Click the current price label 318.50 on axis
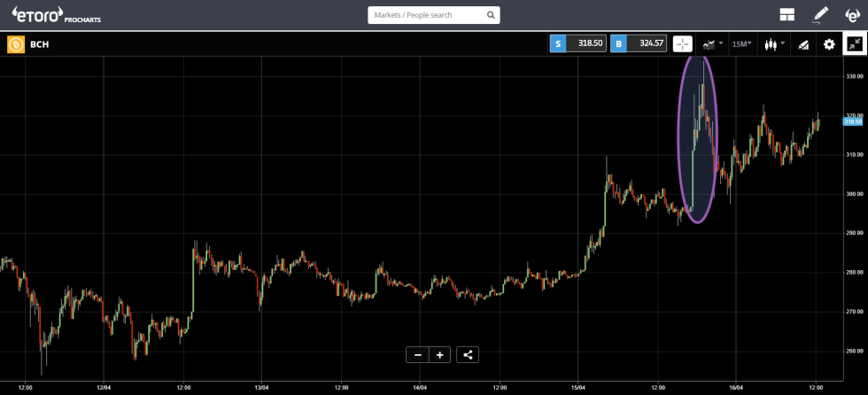Viewport: 868px width, 395px height. point(853,122)
